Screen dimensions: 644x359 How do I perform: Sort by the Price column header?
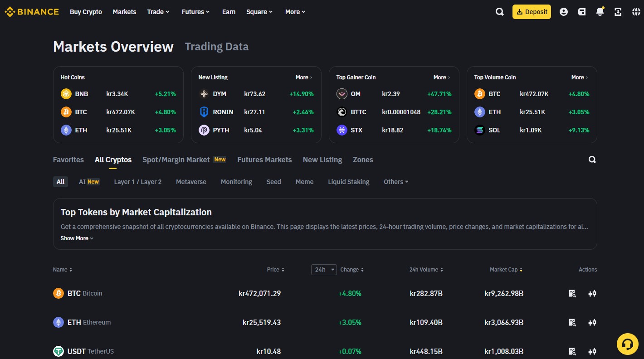pos(276,270)
